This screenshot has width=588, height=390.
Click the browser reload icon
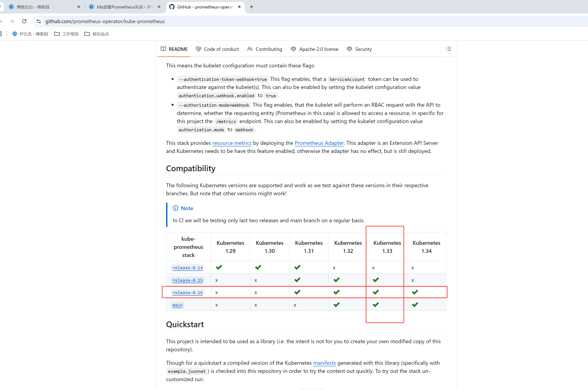click(x=24, y=21)
